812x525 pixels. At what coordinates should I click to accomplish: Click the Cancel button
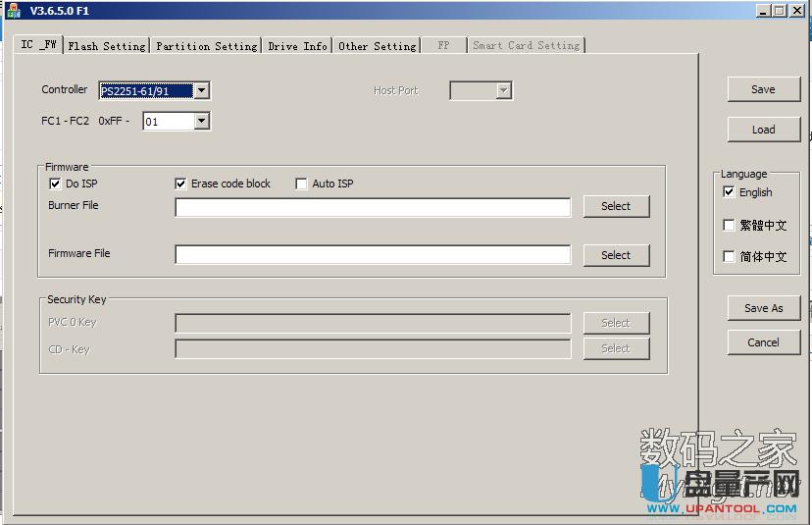[763, 342]
